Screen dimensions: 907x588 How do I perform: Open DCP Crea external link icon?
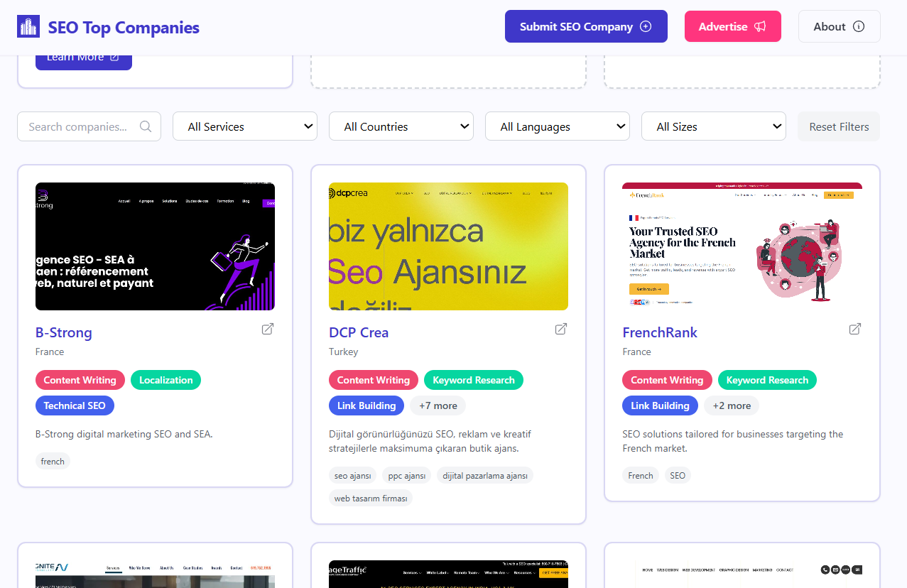[x=561, y=330]
